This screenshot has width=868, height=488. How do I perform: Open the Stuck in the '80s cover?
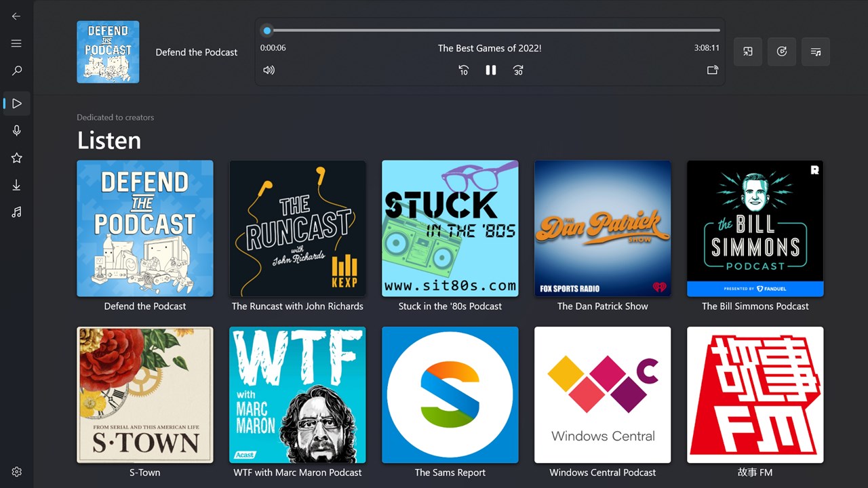click(450, 228)
